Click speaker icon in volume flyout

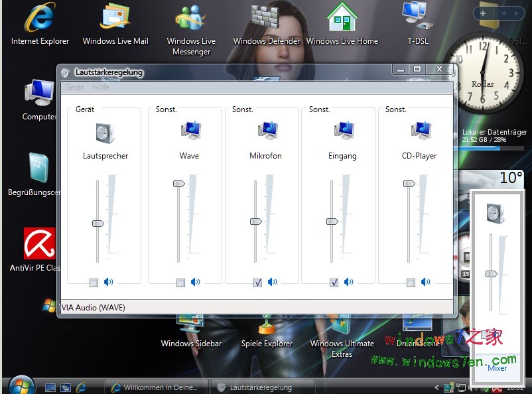(496, 212)
